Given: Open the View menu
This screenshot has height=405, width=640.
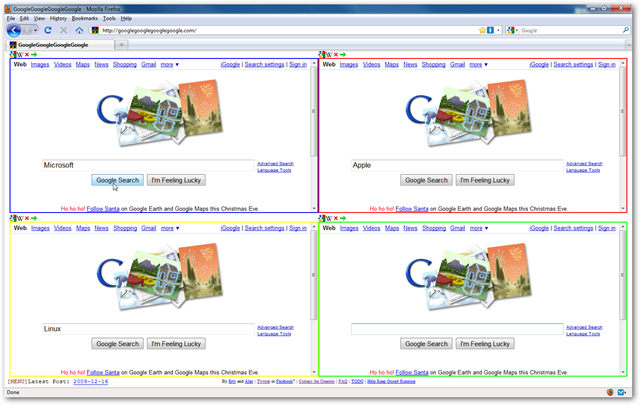Looking at the screenshot, I should point(39,18).
